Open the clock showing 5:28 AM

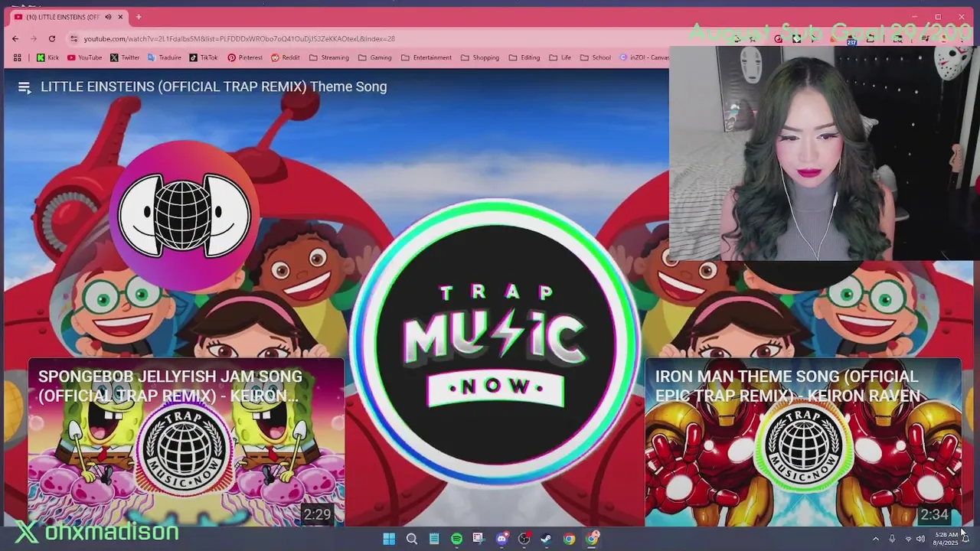pyautogui.click(x=946, y=538)
